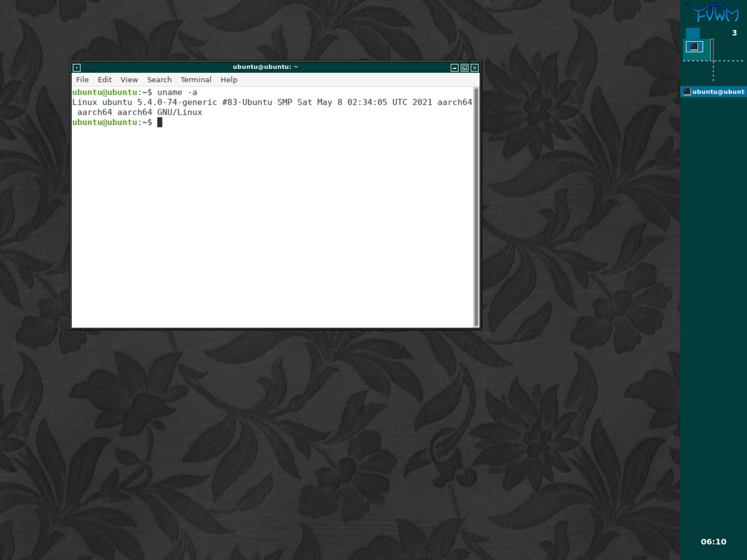Screen dimensions: 747x560
Task: Click the desk number 3 label in the pager
Action: (x=735, y=33)
